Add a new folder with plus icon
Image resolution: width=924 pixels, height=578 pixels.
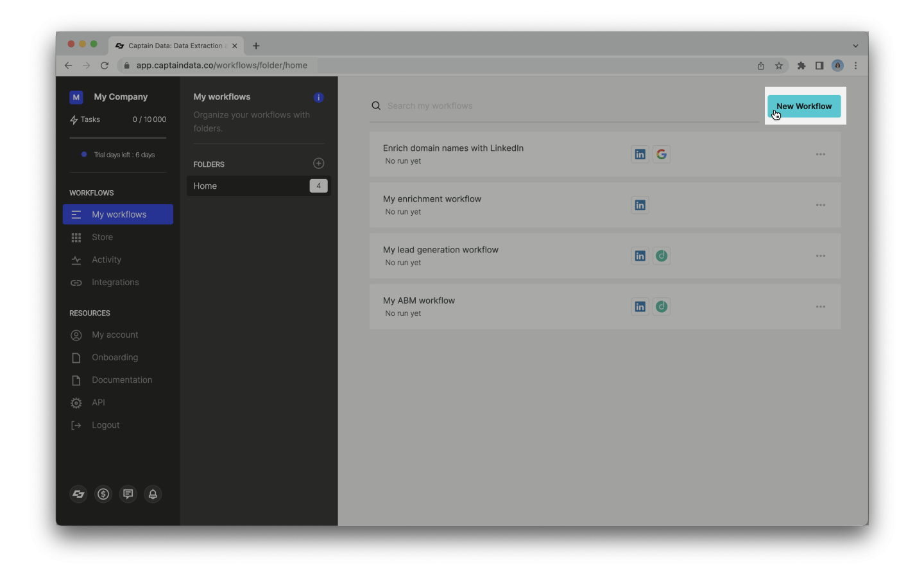[318, 164]
